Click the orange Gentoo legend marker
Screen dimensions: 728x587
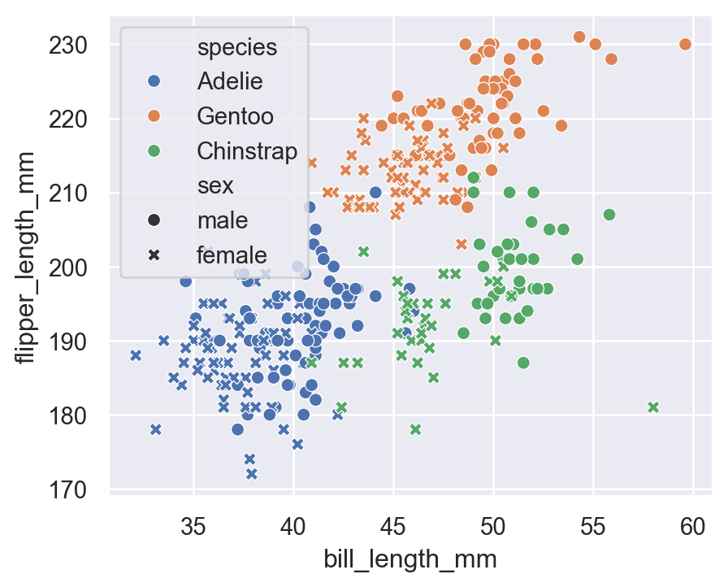pyautogui.click(x=154, y=116)
